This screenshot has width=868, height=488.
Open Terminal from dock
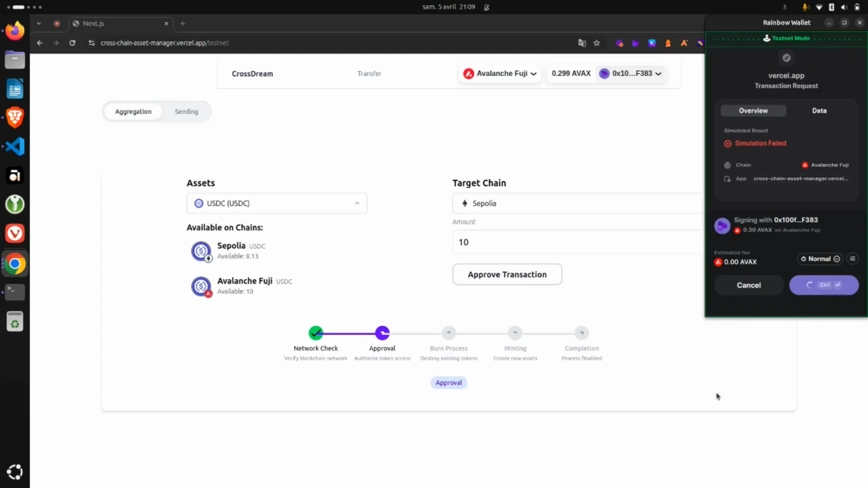(x=15, y=292)
